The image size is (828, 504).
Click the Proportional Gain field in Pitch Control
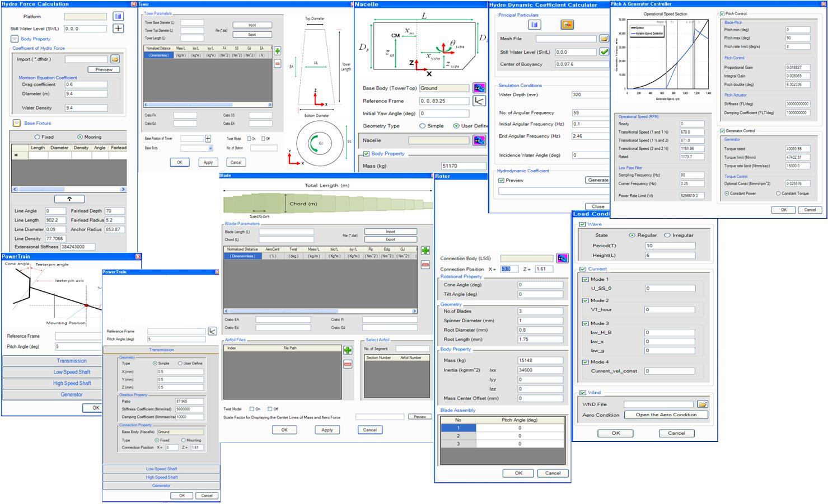pos(797,68)
